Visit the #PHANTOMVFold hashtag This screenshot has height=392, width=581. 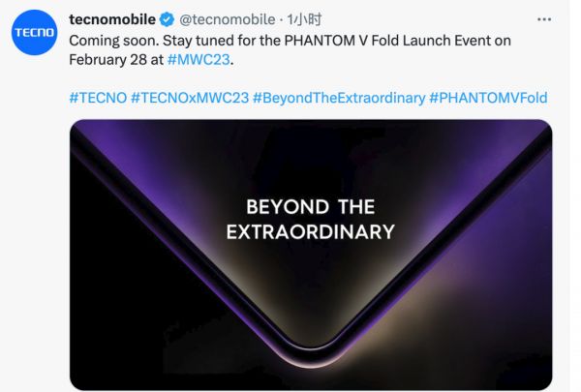(x=487, y=97)
